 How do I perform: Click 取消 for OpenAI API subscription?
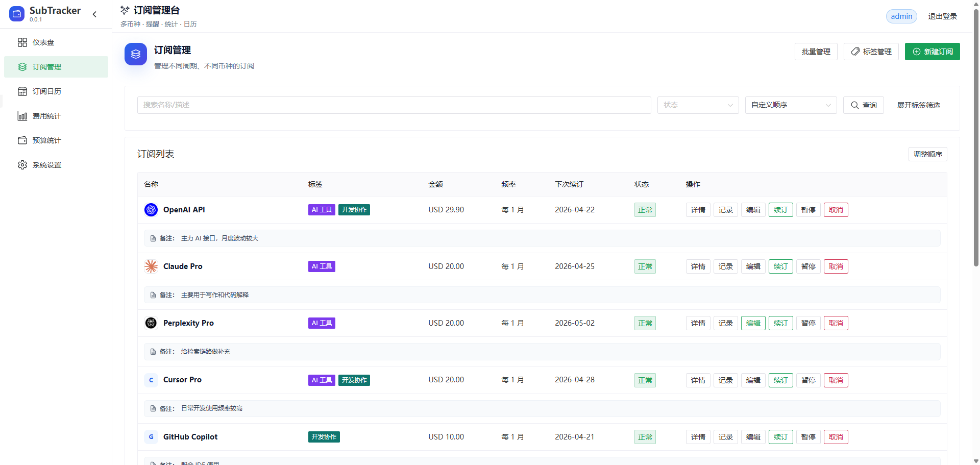836,210
